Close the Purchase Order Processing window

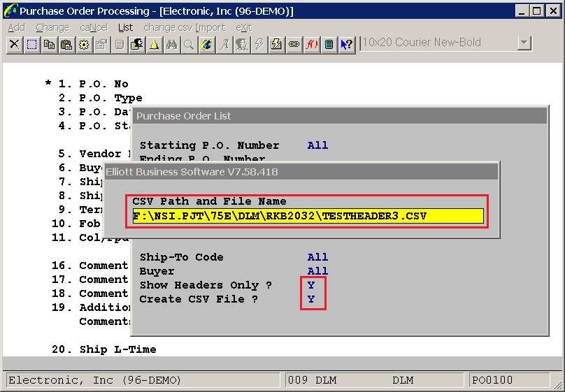[x=553, y=10]
